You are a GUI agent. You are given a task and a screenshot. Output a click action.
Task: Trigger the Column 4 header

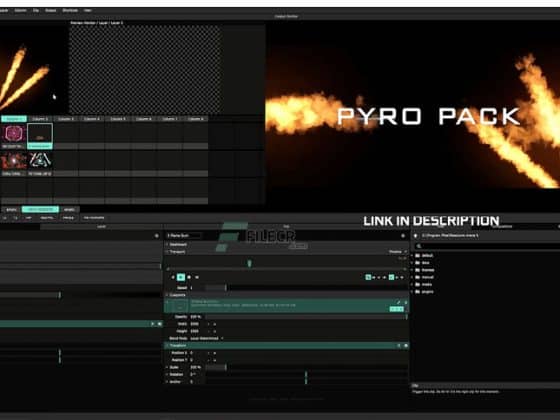(x=92, y=119)
